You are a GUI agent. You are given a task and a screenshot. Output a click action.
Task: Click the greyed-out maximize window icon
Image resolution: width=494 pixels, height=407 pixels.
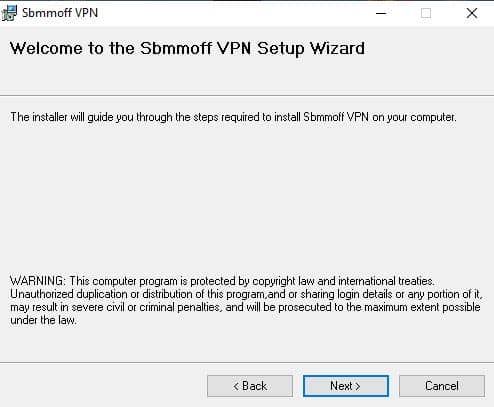[426, 13]
